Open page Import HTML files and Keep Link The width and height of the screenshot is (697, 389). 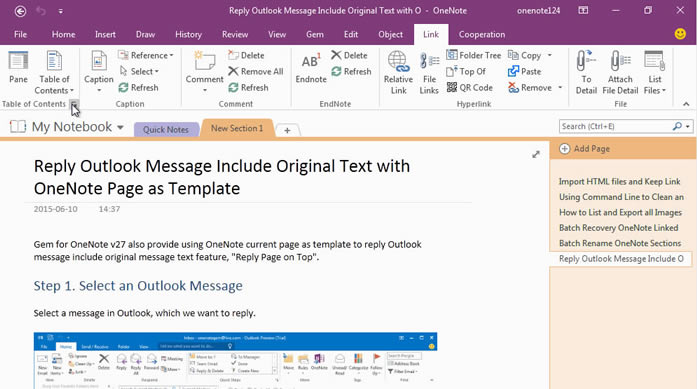tap(620, 181)
